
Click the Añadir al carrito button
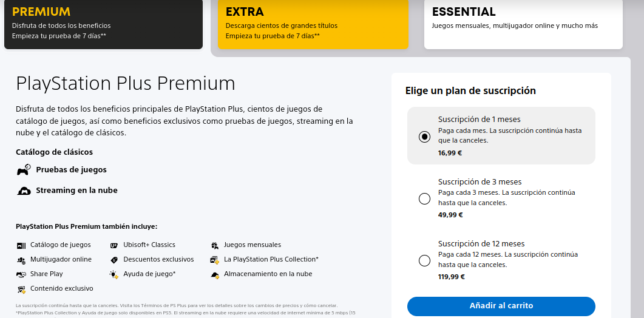pos(501,306)
